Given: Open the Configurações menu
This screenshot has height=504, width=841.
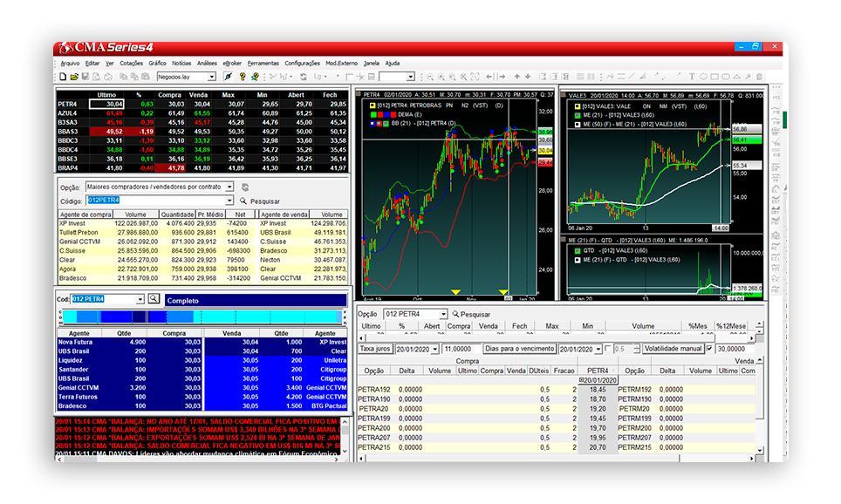Looking at the screenshot, I should (302, 64).
